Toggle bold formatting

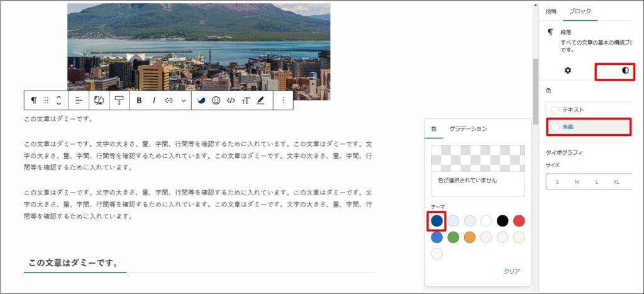click(139, 100)
